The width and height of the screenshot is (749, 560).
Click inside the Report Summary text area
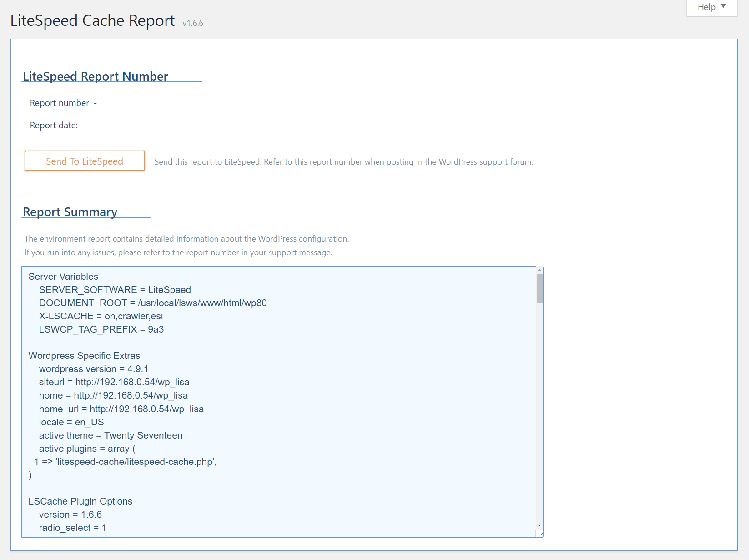282,402
